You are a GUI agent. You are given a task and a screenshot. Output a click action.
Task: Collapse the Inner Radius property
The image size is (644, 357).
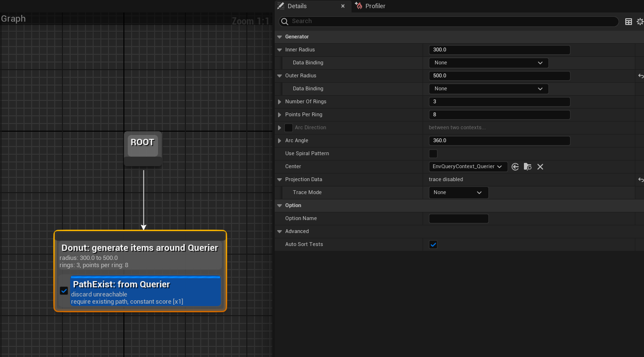coord(279,50)
